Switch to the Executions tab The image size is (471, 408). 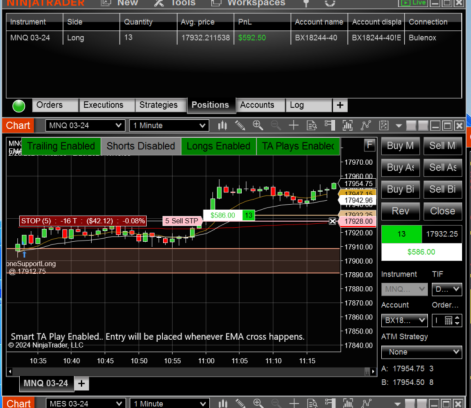point(107,105)
